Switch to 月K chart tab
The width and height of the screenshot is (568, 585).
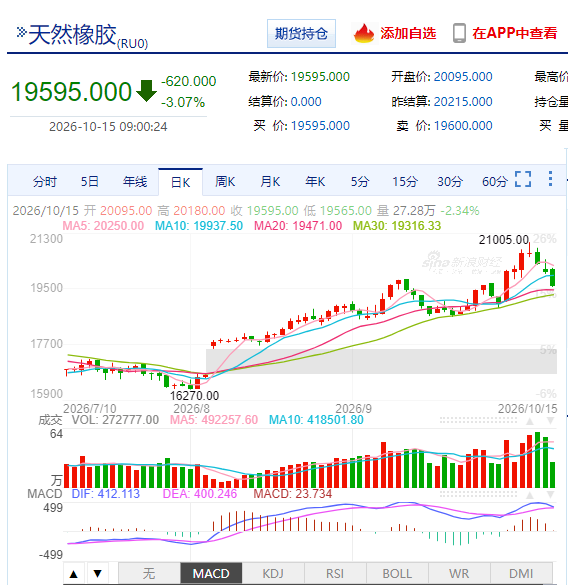(x=270, y=182)
